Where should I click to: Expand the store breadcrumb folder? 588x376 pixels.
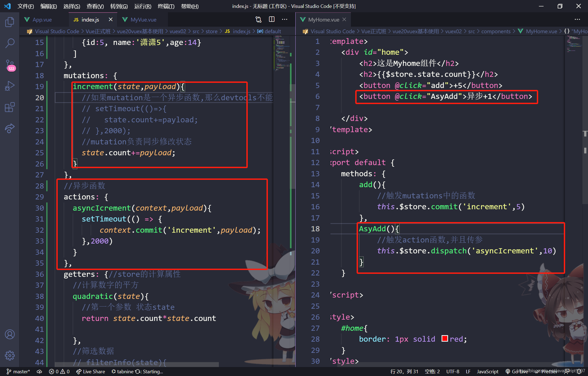tap(211, 31)
